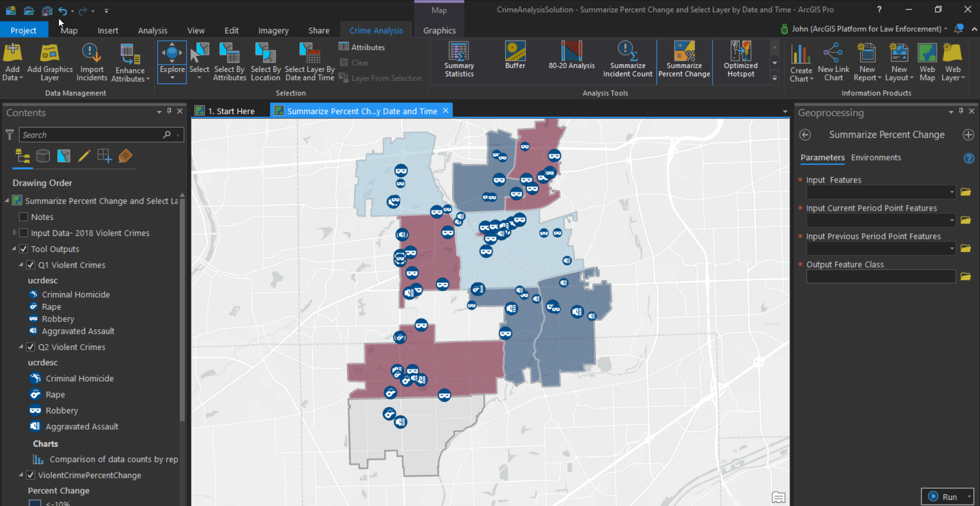Open the Add Data tool

13,62
